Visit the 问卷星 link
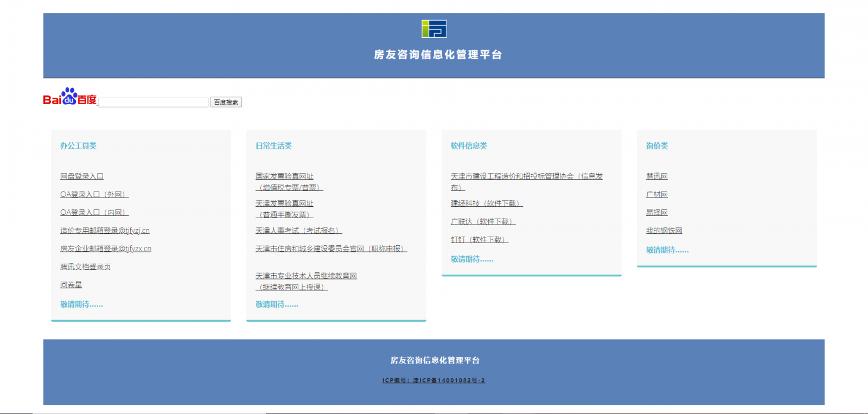Viewport: 868px width, 414px height. click(x=71, y=285)
